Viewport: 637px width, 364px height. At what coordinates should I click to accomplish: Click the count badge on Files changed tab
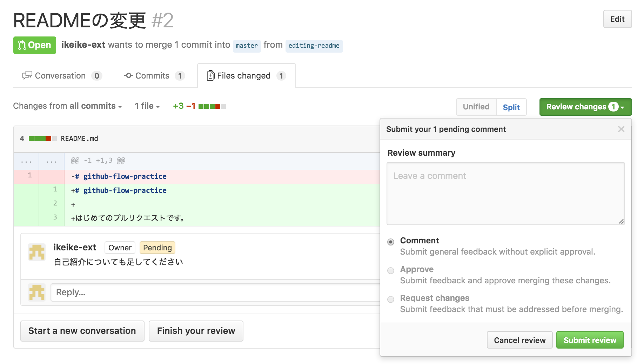[x=281, y=76]
